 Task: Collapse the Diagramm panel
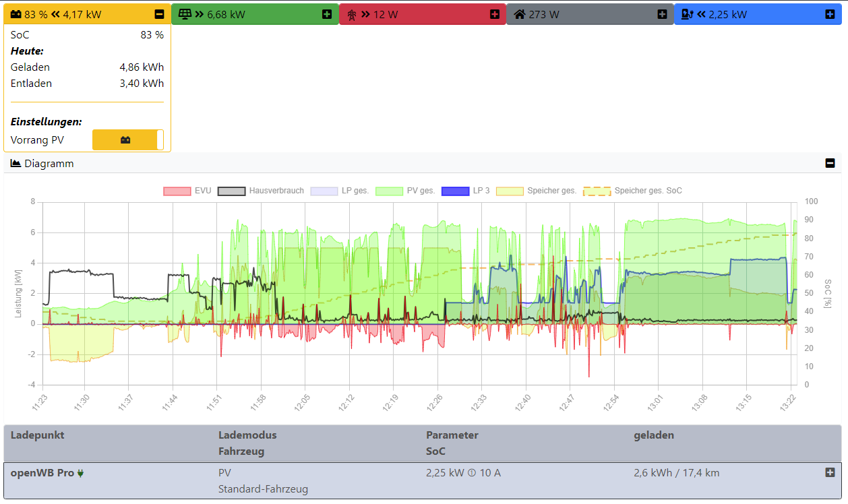(x=830, y=163)
